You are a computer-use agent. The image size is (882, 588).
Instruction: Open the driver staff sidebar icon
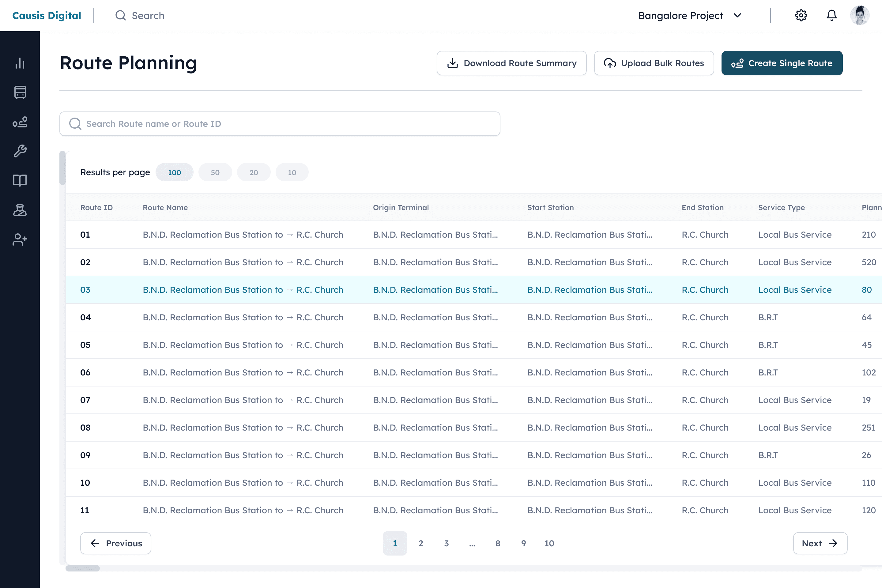pos(20,210)
